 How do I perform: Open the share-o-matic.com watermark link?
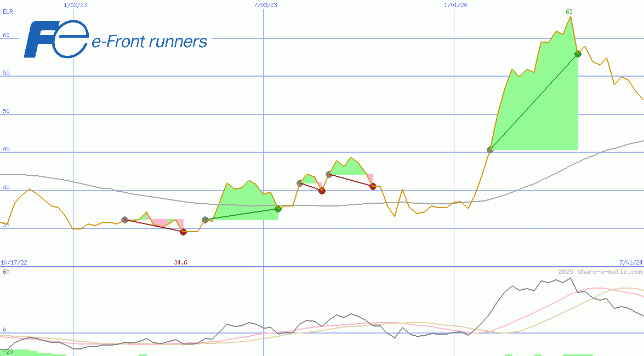[x=600, y=272]
